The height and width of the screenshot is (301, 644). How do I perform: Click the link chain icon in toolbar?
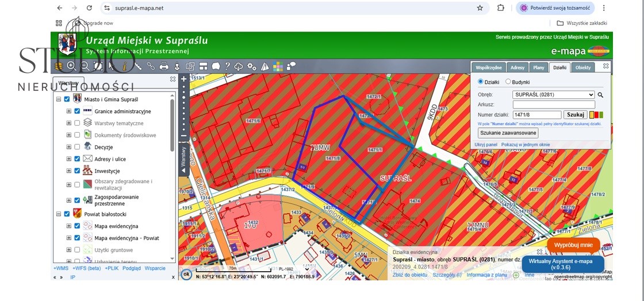coord(151,66)
